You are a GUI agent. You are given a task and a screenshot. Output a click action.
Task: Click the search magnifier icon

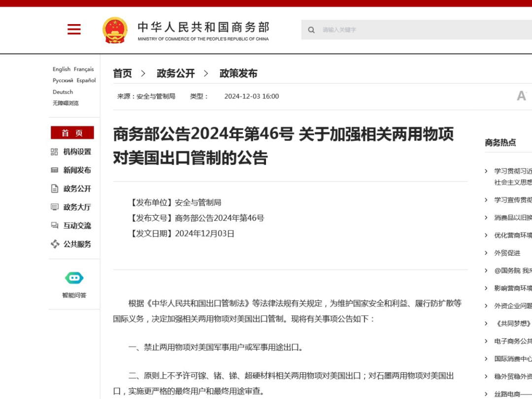point(311,30)
